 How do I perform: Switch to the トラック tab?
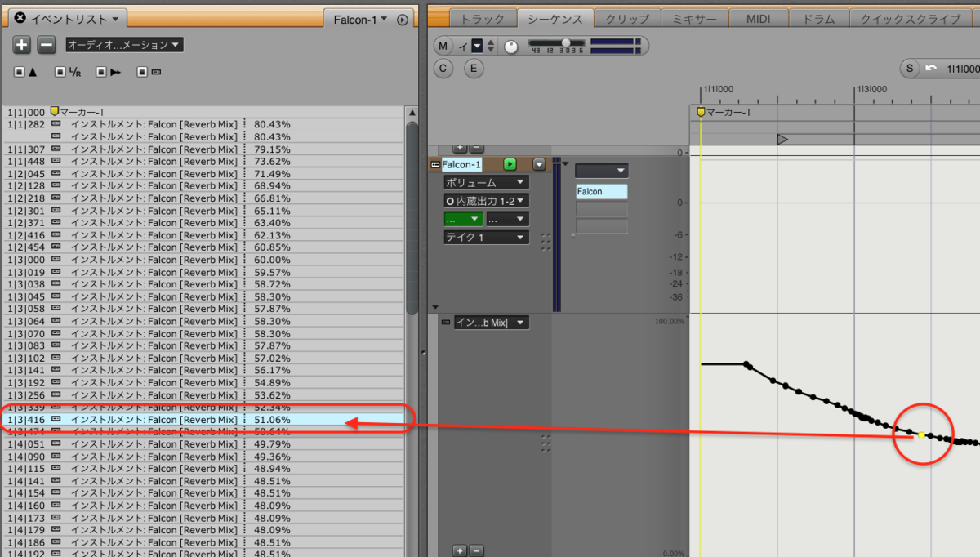tap(483, 19)
